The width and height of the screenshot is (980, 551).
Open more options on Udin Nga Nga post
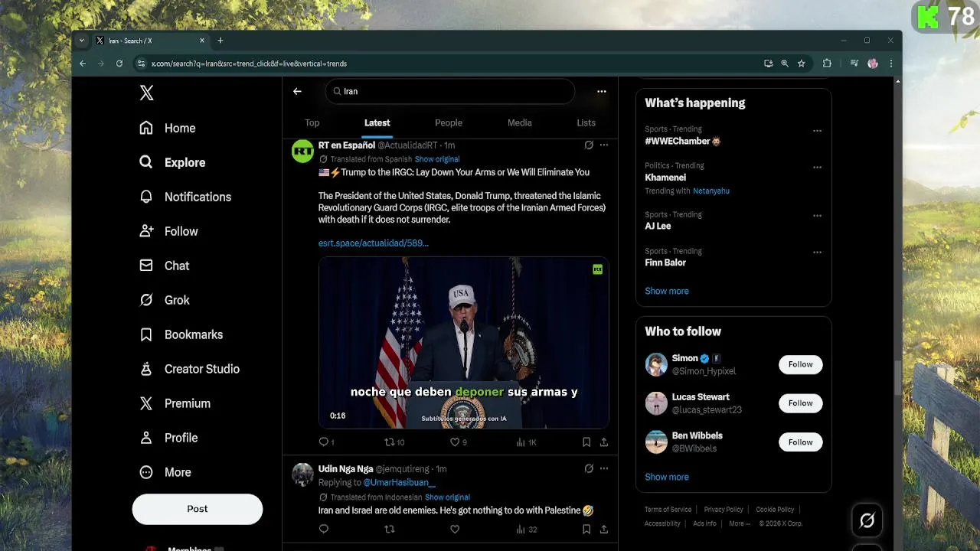tap(604, 468)
